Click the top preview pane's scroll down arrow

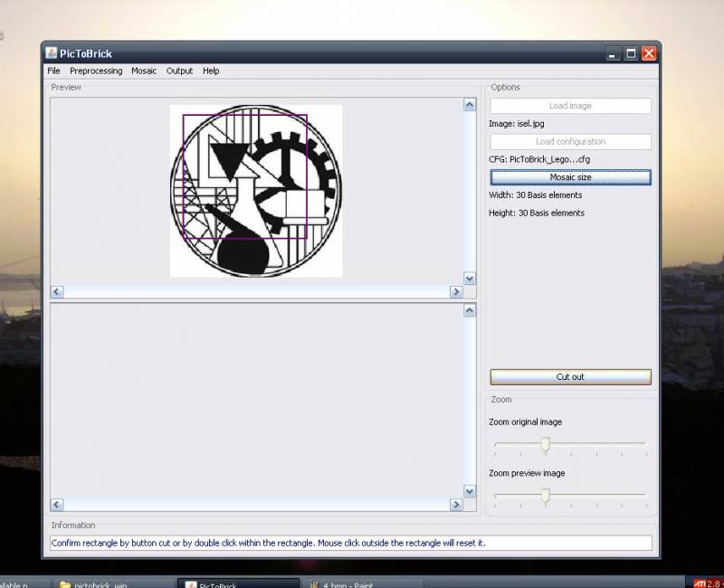[x=469, y=279]
